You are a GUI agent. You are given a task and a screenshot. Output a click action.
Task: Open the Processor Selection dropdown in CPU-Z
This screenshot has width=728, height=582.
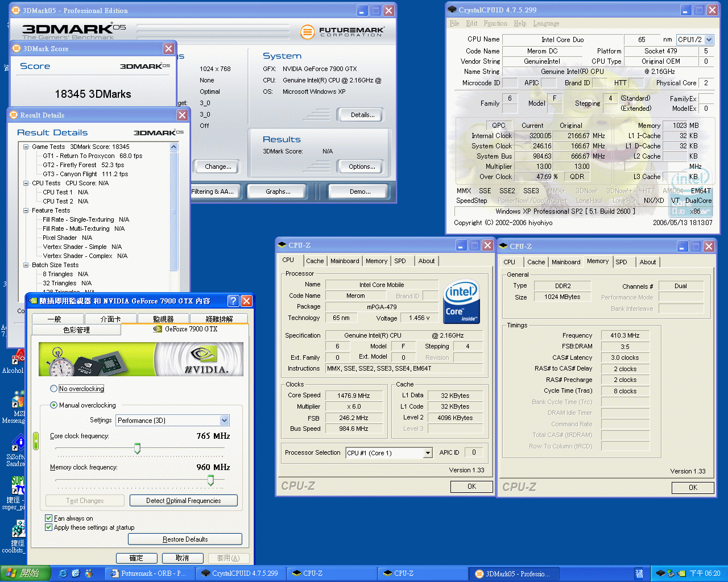(x=428, y=453)
